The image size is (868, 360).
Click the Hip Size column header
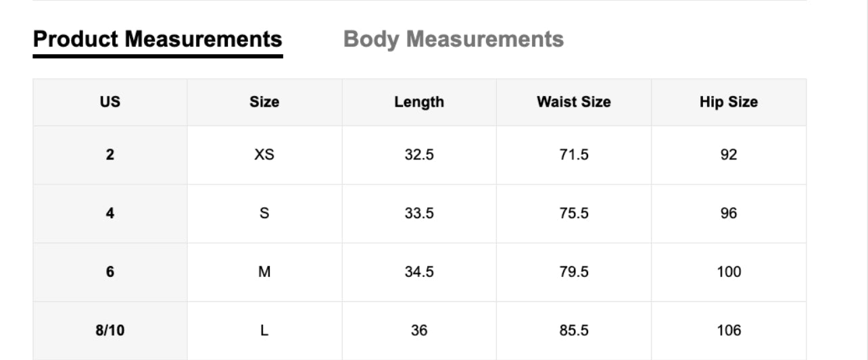tap(728, 102)
